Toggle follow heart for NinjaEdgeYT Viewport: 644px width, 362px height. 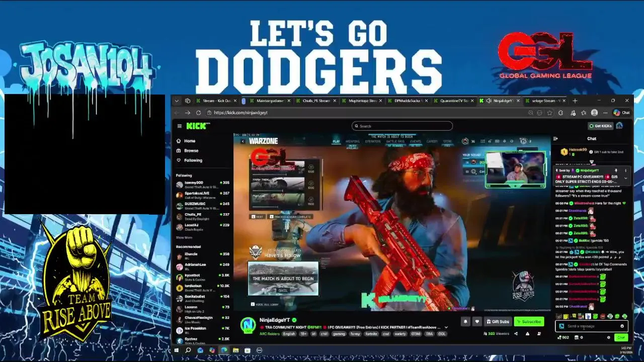coord(477,322)
